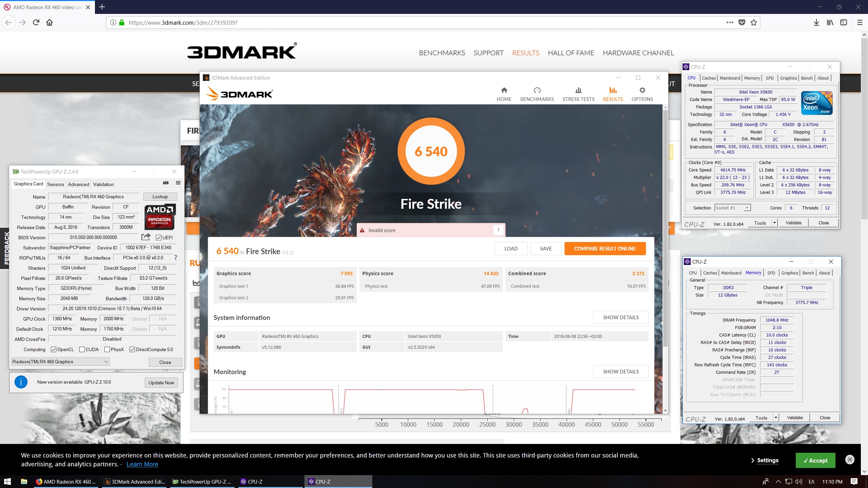The image size is (868, 488).
Task: Click the browser address bar URL
Action: [183, 23]
